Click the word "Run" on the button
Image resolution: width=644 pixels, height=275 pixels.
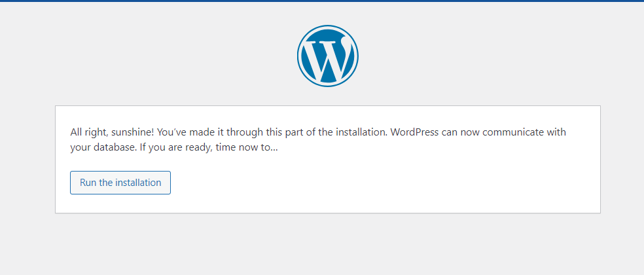pyautogui.click(x=88, y=183)
